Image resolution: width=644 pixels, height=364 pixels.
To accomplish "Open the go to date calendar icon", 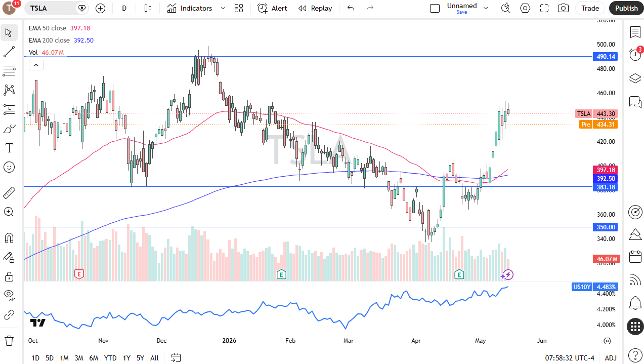I will point(176,358).
